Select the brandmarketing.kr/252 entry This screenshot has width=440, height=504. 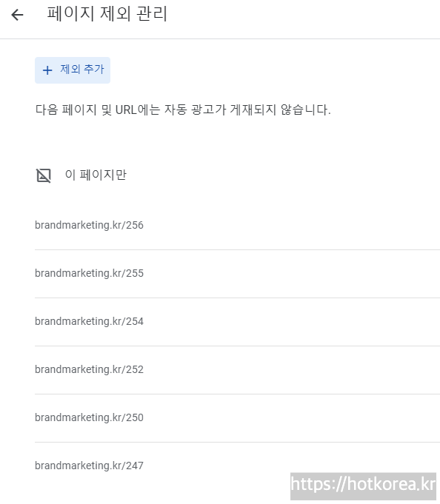click(89, 369)
